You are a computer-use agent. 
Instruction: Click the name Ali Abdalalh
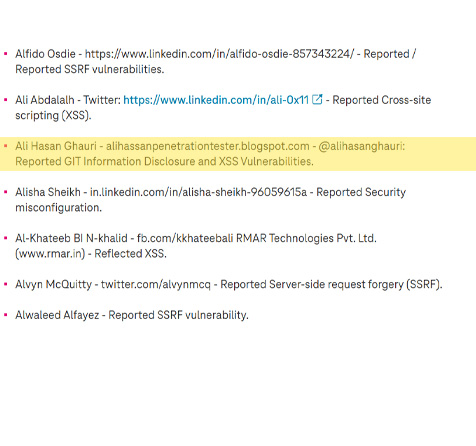pyautogui.click(x=45, y=100)
